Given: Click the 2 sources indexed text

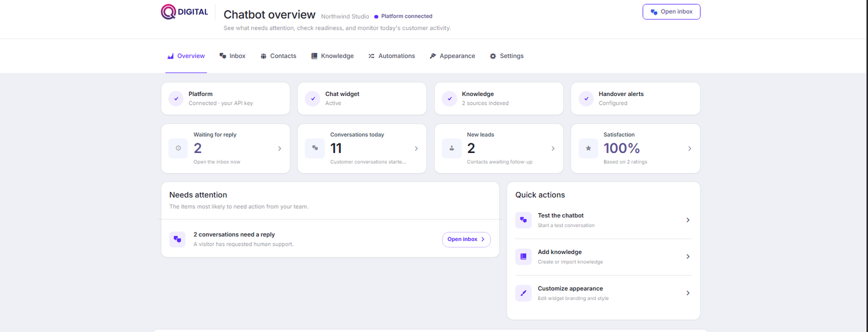Looking at the screenshot, I should (486, 103).
